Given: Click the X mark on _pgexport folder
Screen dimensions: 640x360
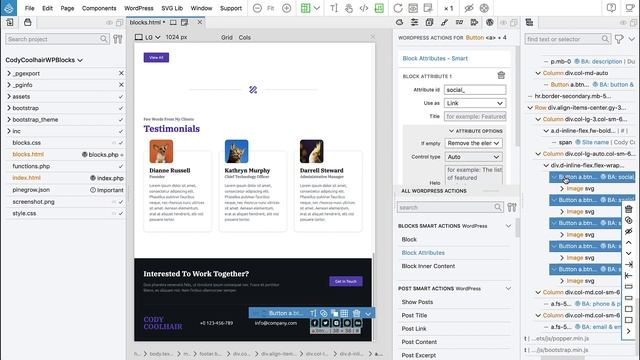Looking at the screenshot, I should [x=121, y=73].
